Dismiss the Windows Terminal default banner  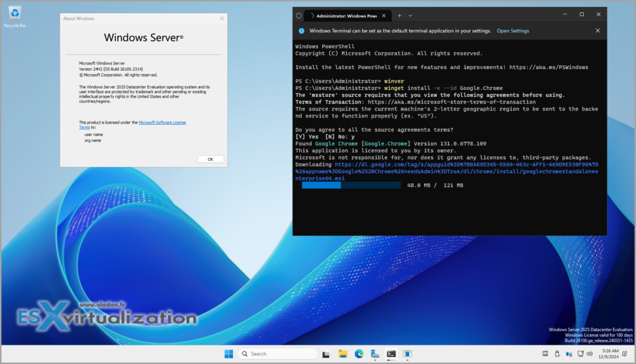tap(597, 30)
